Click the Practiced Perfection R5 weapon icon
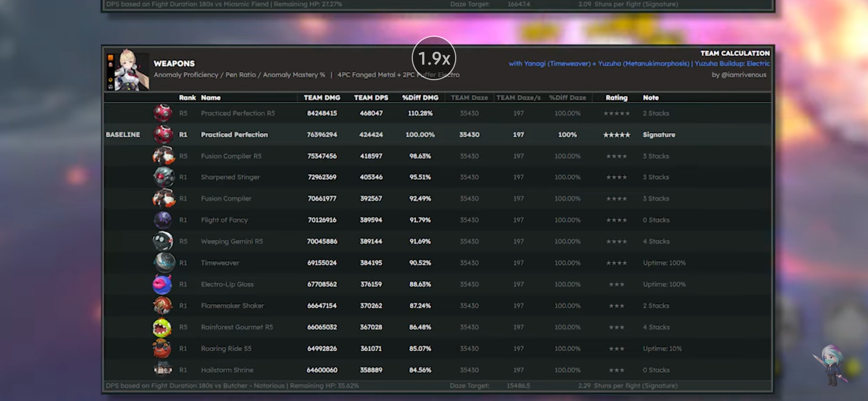Screen dimensions: 868x401 pyautogui.click(x=163, y=113)
